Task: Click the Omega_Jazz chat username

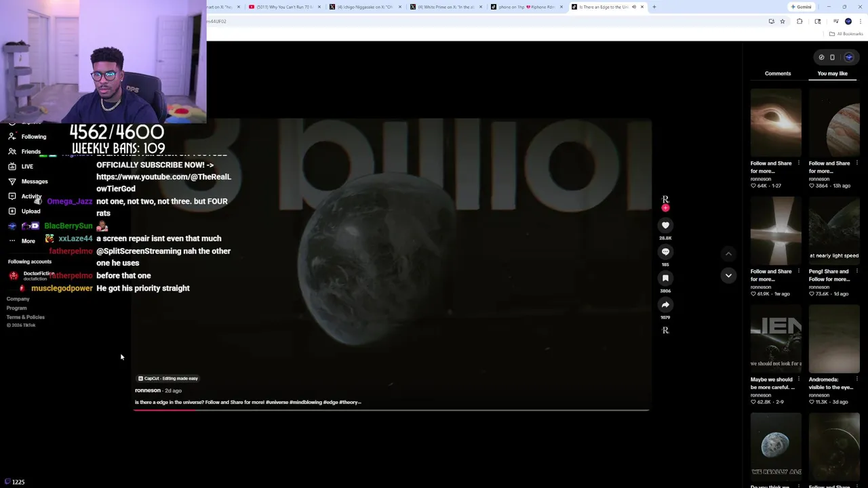Action: click(x=70, y=201)
